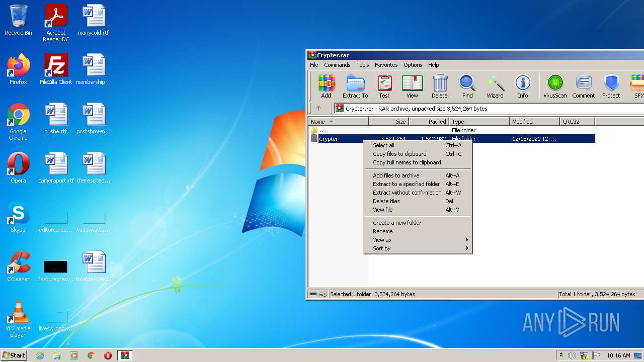The image size is (644, 362).
Task: Choose View file in context menu
Action: pos(418,210)
